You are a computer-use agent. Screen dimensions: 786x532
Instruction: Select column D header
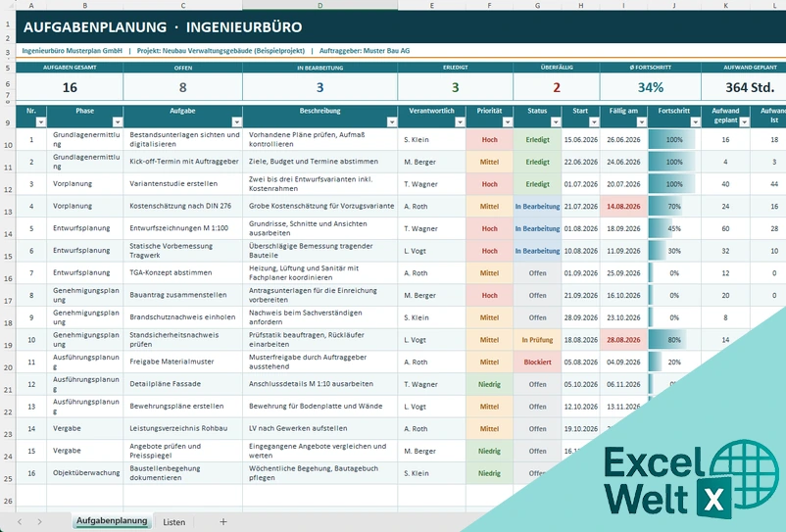[x=320, y=5]
